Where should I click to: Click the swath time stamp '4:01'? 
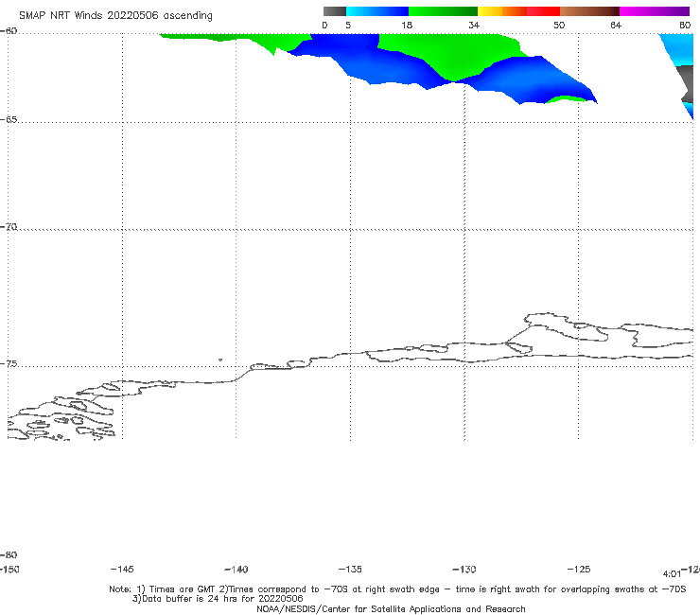tap(672, 574)
